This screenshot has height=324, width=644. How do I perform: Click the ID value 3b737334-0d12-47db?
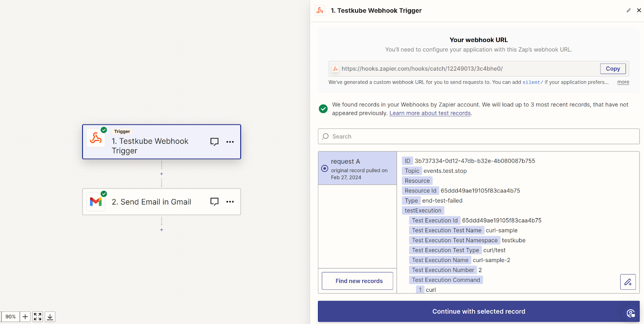[x=475, y=161]
